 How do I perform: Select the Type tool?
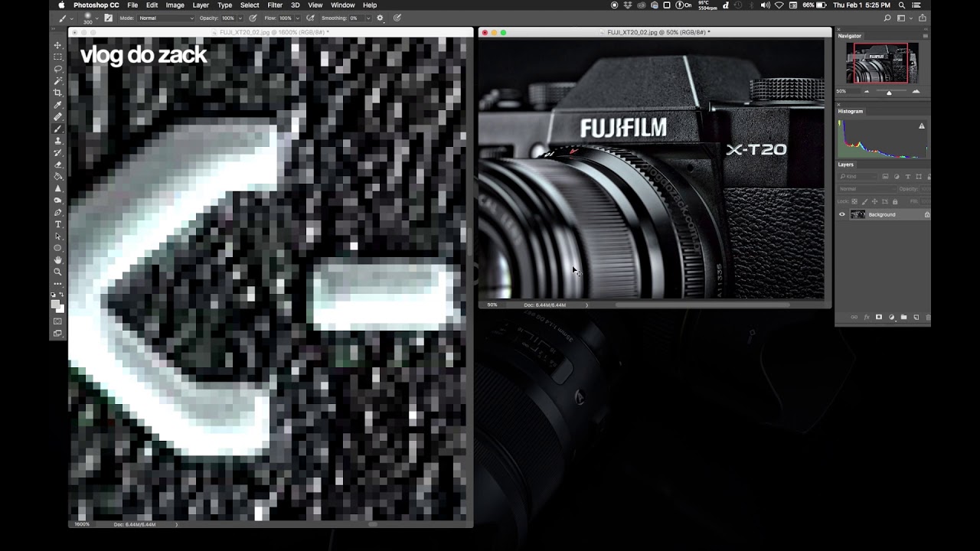(x=57, y=224)
